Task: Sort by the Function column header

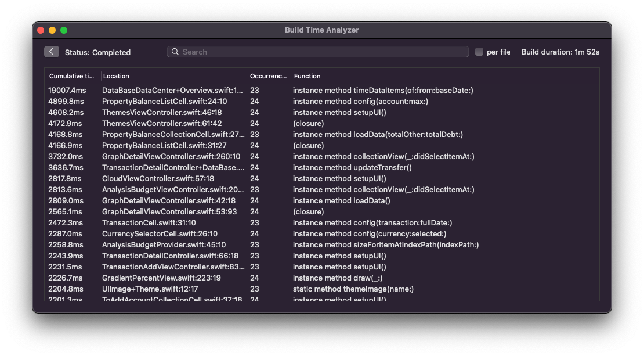Action: pyautogui.click(x=445, y=76)
